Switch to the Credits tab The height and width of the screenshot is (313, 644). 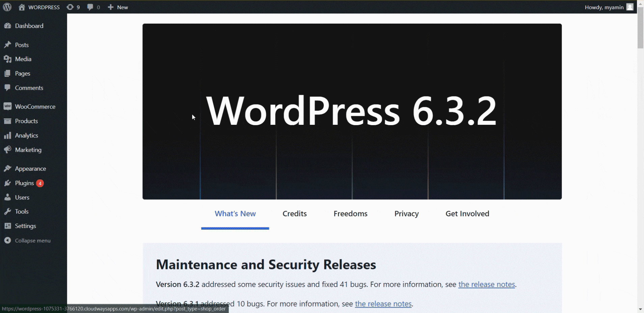coord(295,214)
